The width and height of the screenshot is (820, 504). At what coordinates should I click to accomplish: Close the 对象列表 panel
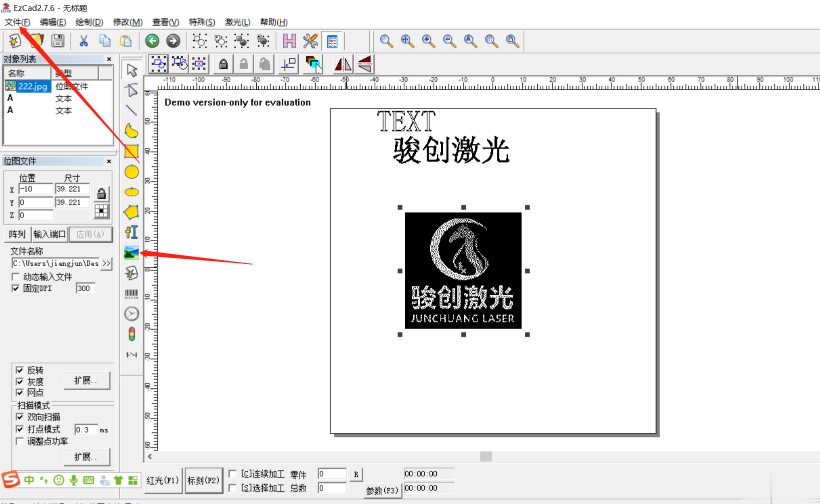(x=109, y=59)
